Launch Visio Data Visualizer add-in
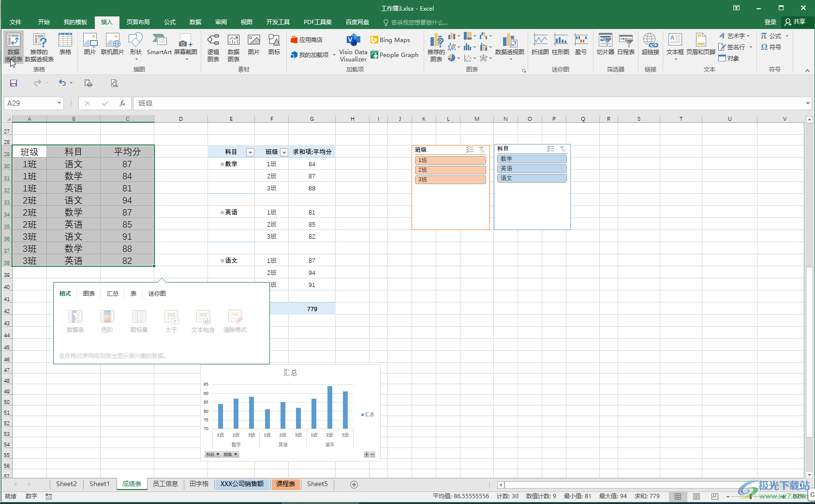The height and width of the screenshot is (504, 815). tap(353, 47)
